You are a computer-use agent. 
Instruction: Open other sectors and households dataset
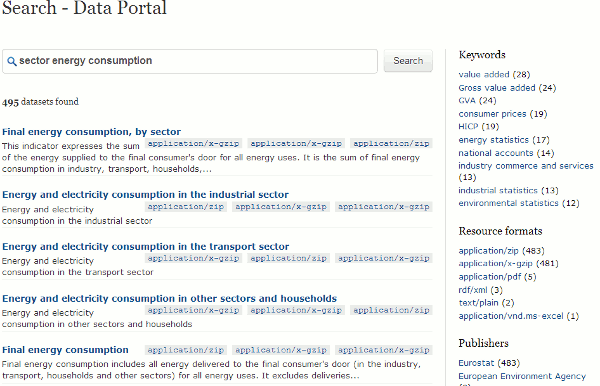pyautogui.click(x=170, y=298)
